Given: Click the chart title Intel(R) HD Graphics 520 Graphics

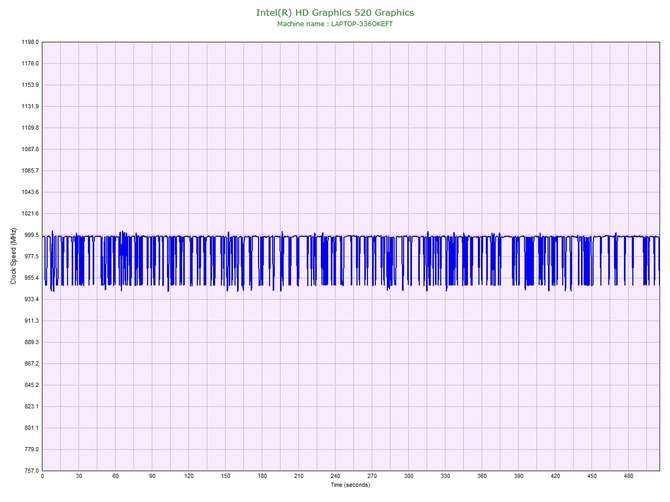Looking at the screenshot, I should pyautogui.click(x=335, y=13).
